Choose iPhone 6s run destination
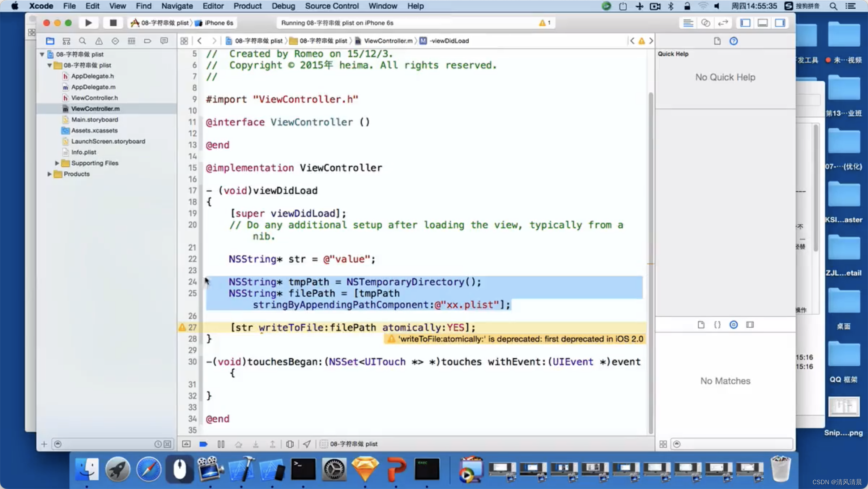The height and width of the screenshot is (489, 868). click(x=215, y=23)
